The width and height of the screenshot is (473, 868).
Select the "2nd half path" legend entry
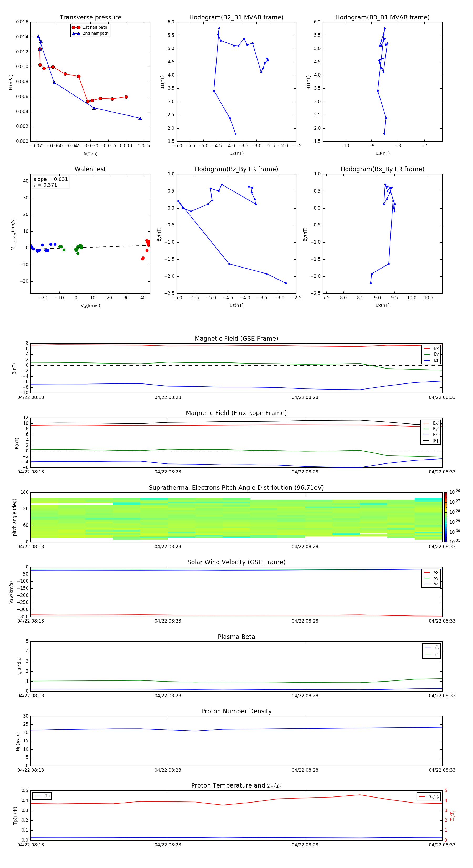90,33
